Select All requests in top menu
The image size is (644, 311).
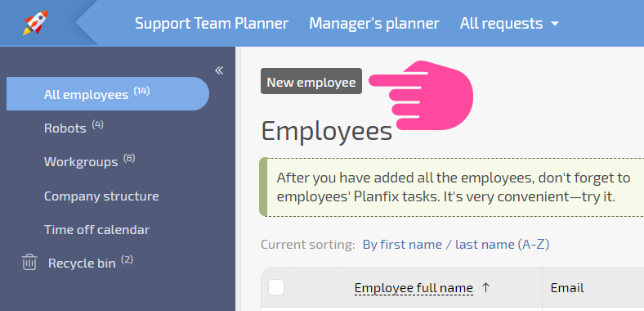(x=501, y=23)
